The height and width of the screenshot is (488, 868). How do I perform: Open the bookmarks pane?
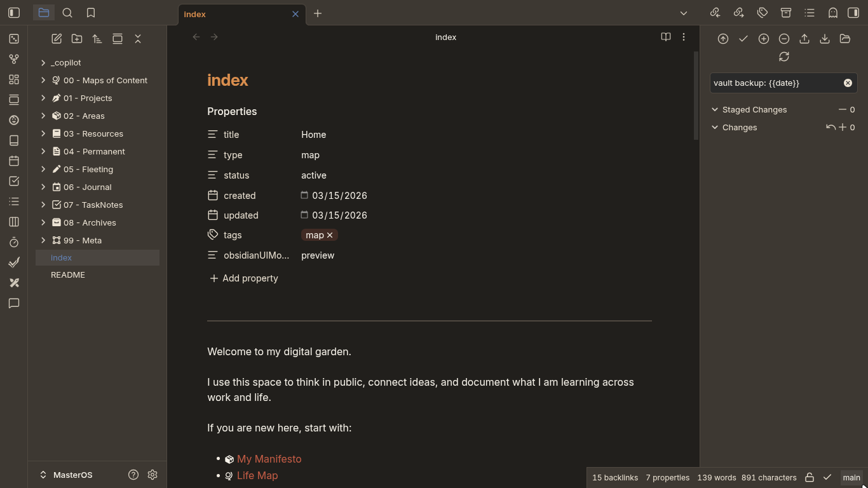pyautogui.click(x=91, y=13)
